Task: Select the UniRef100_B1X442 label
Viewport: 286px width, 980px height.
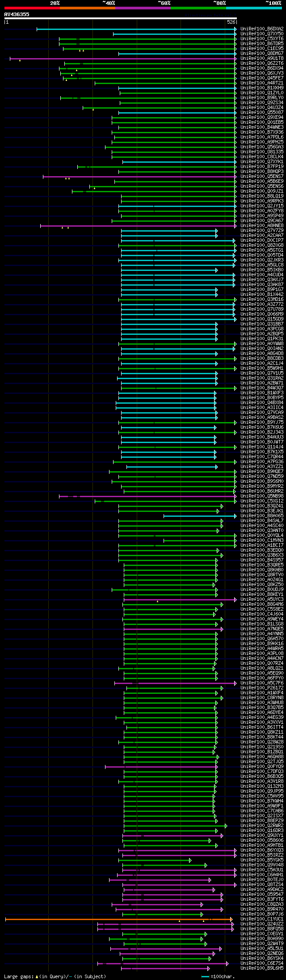Action: tap(262, 295)
